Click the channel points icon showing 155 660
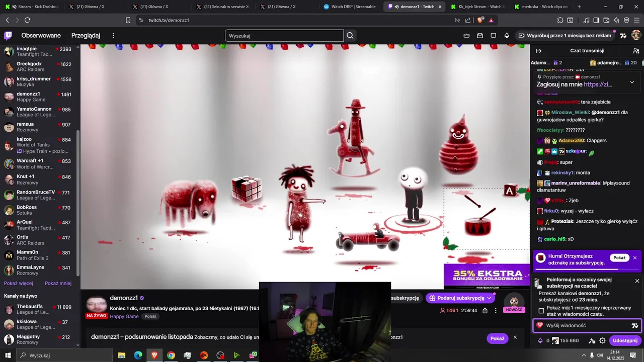 pos(555,340)
